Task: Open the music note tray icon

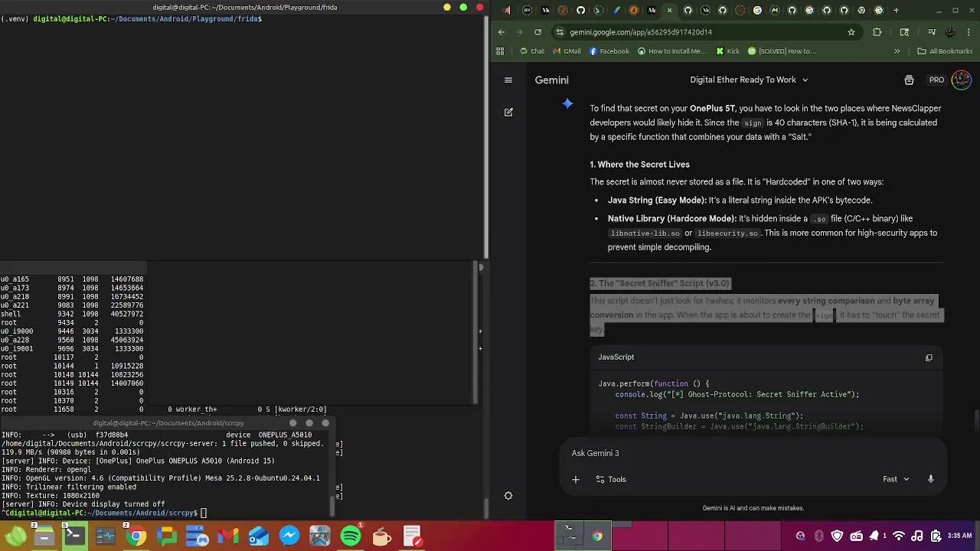Action: [x=916, y=536]
